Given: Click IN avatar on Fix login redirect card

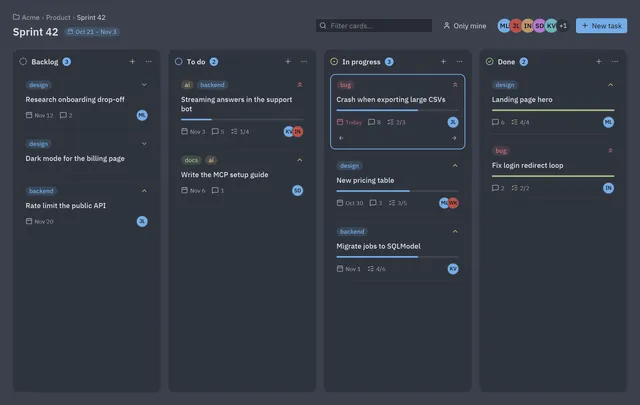Looking at the screenshot, I should coord(609,188).
